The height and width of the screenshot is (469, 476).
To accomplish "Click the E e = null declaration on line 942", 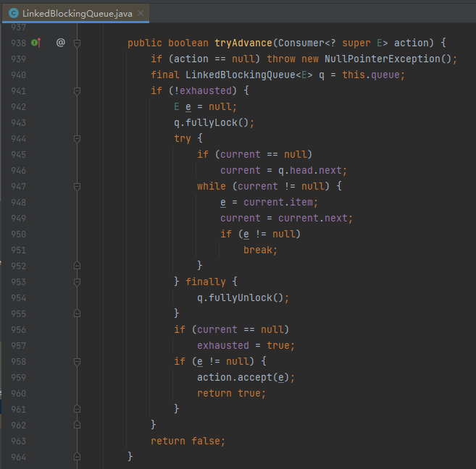I will click(x=206, y=106).
